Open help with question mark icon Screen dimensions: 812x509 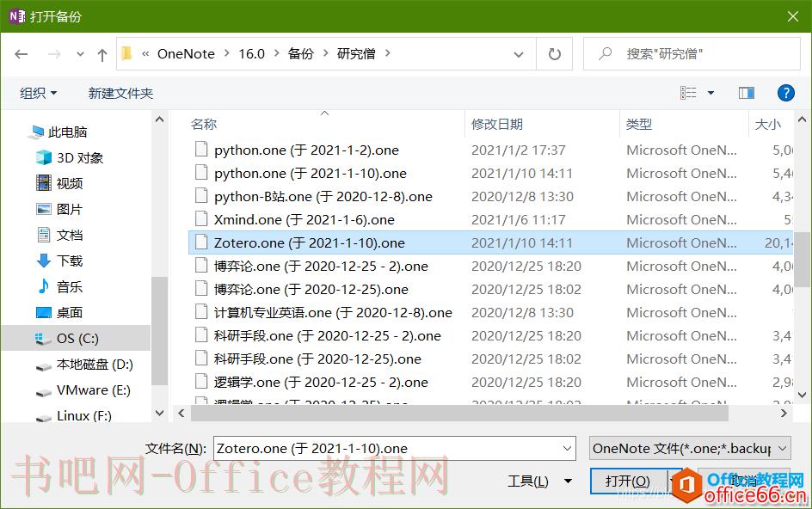coord(785,93)
